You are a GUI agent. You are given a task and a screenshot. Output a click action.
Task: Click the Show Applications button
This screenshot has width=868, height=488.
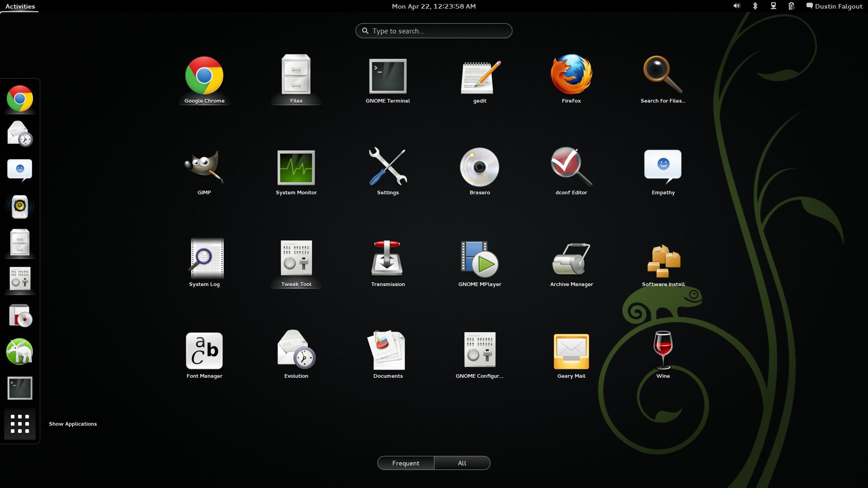(19, 424)
